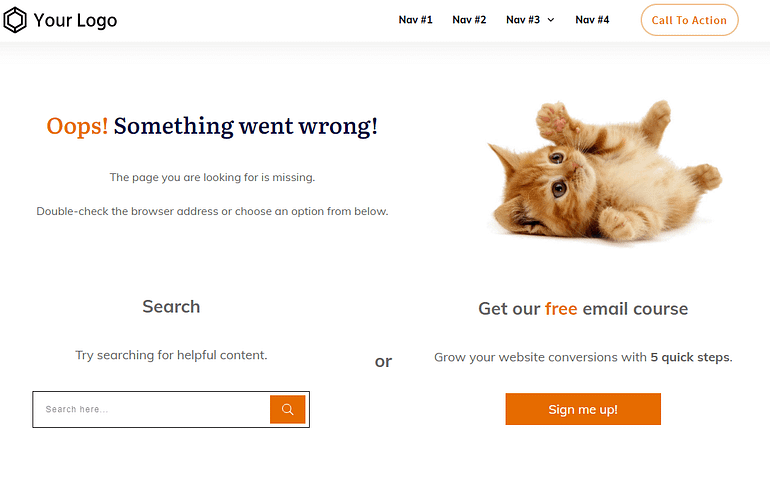This screenshot has height=488, width=770.
Task: Select the Nav #3 menu label
Action: click(523, 20)
